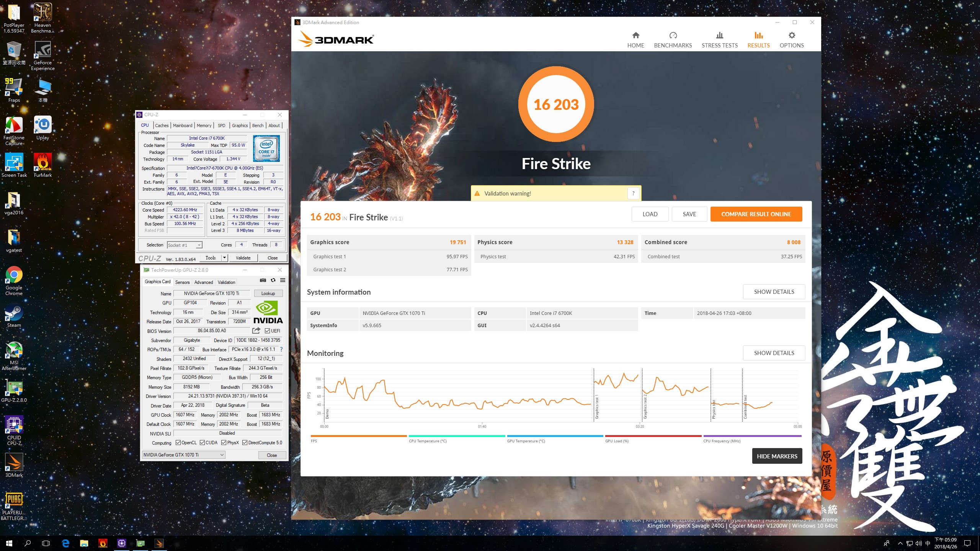Open Heaven Benchmark desktop icon
Image resolution: width=980 pixels, height=551 pixels.
pyautogui.click(x=42, y=18)
